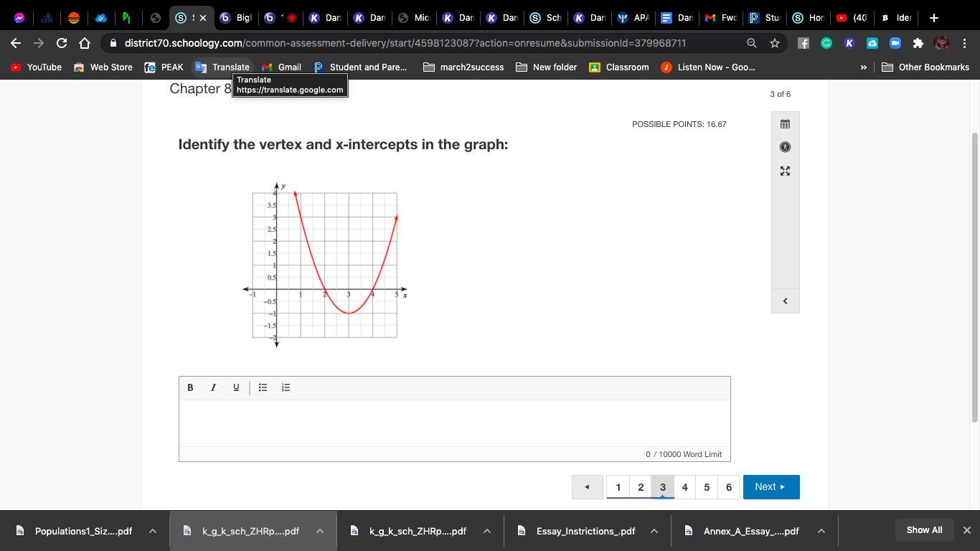Image resolution: width=980 pixels, height=551 pixels.
Task: Open the Gmail bookmark
Action: coord(281,67)
